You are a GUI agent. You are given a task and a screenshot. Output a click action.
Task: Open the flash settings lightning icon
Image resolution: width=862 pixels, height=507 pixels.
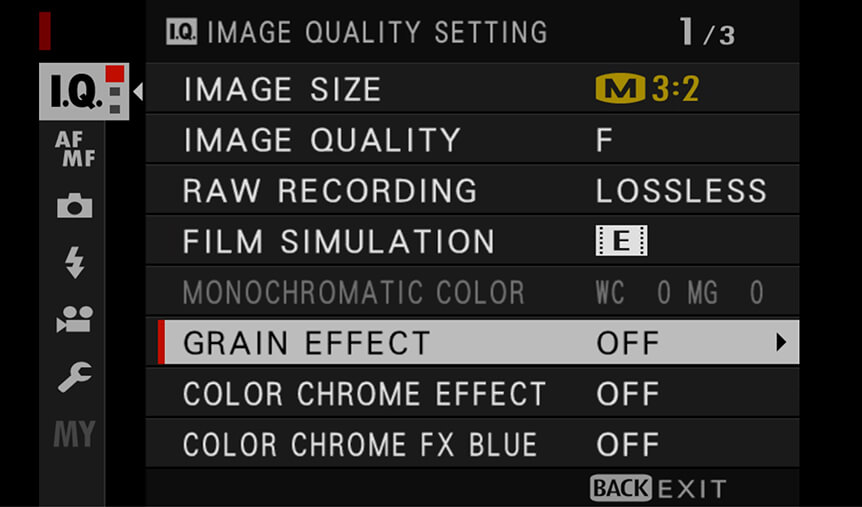pyautogui.click(x=74, y=262)
